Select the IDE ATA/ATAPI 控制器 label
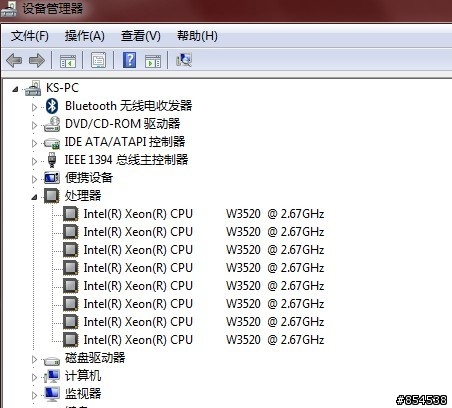Screen dimensions: 452x408 point(125,142)
